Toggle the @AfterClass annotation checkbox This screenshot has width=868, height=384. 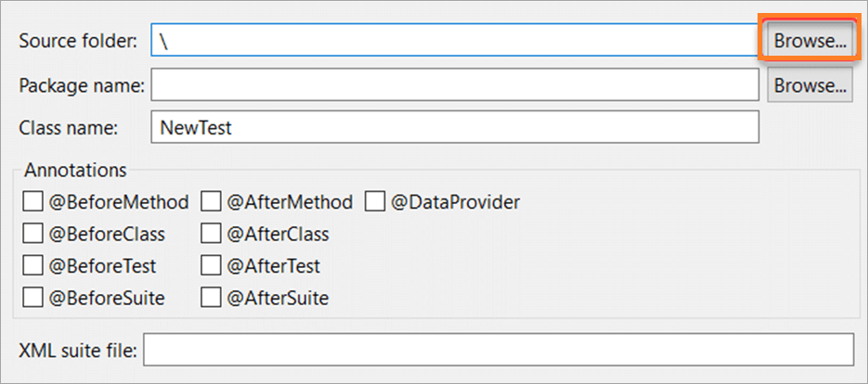(212, 234)
